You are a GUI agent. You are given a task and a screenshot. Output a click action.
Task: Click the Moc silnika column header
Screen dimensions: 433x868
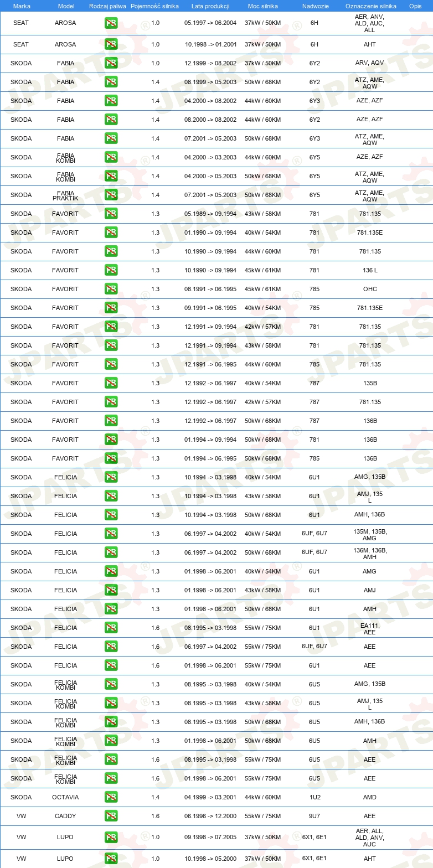pyautogui.click(x=262, y=6)
